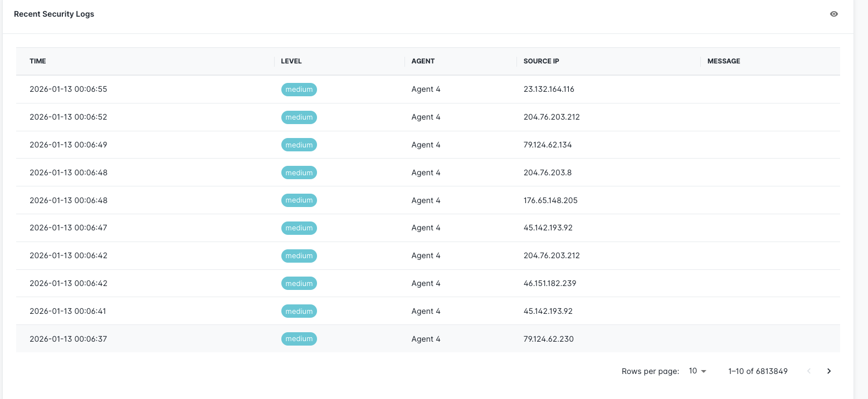This screenshot has width=868, height=399.
Task: Select the row with IP 23.132.164.116
Action: click(x=549, y=89)
